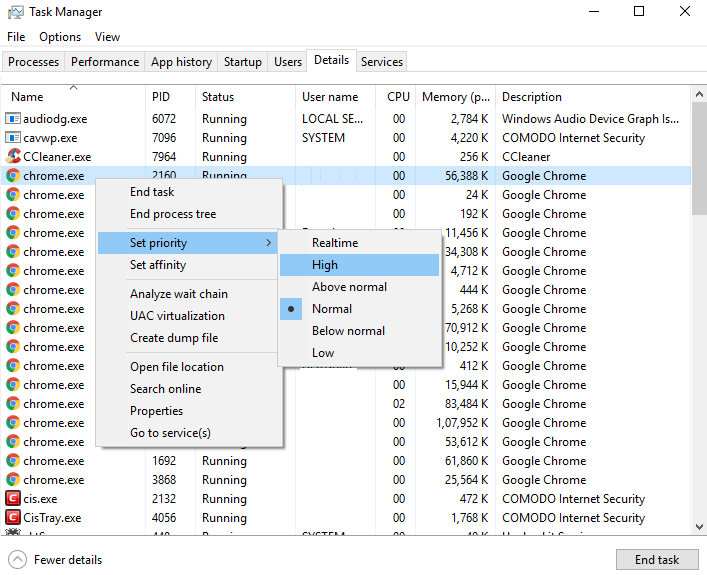Sort by the Name column header
The width and height of the screenshot is (707, 575).
click(x=74, y=97)
